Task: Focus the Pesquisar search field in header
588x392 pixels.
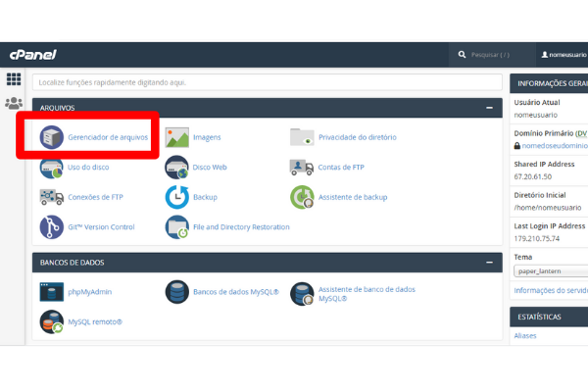Action: 491,55
